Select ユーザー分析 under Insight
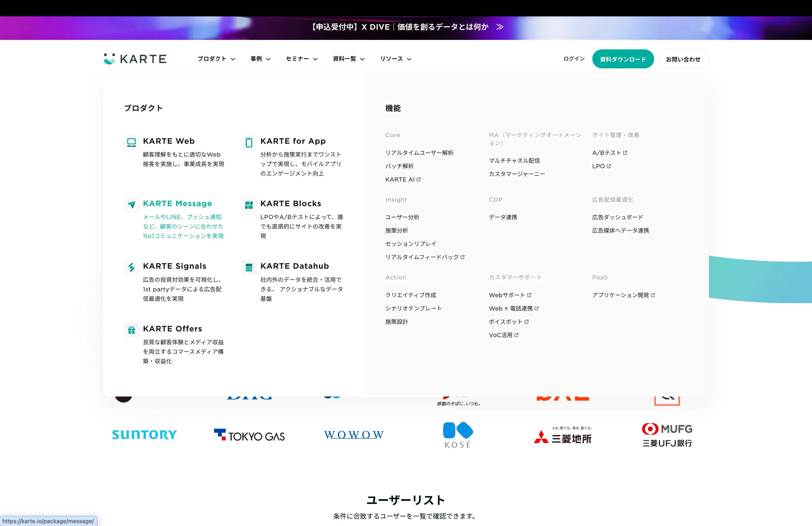This screenshot has height=526, width=812. pyautogui.click(x=402, y=217)
